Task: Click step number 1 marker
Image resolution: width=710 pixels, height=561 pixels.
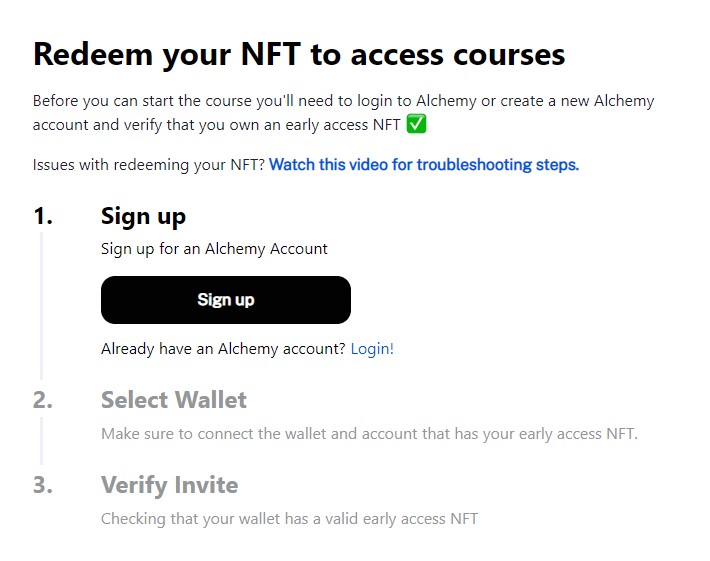Action: [43, 216]
